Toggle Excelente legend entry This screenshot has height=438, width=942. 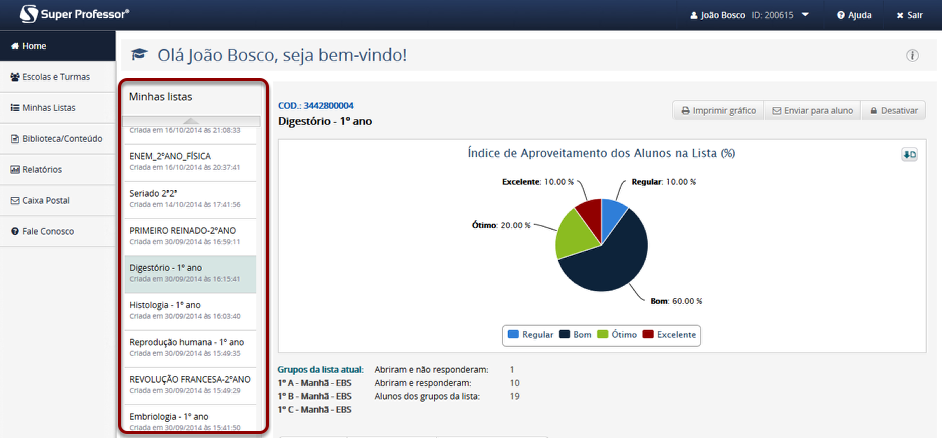coord(669,335)
